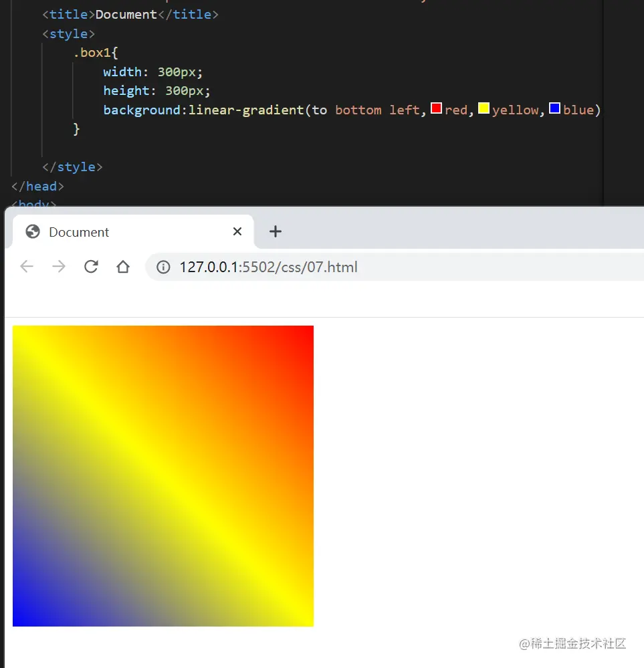Image resolution: width=644 pixels, height=668 pixels.
Task: Go to the browser home page icon
Action: pyautogui.click(x=123, y=267)
